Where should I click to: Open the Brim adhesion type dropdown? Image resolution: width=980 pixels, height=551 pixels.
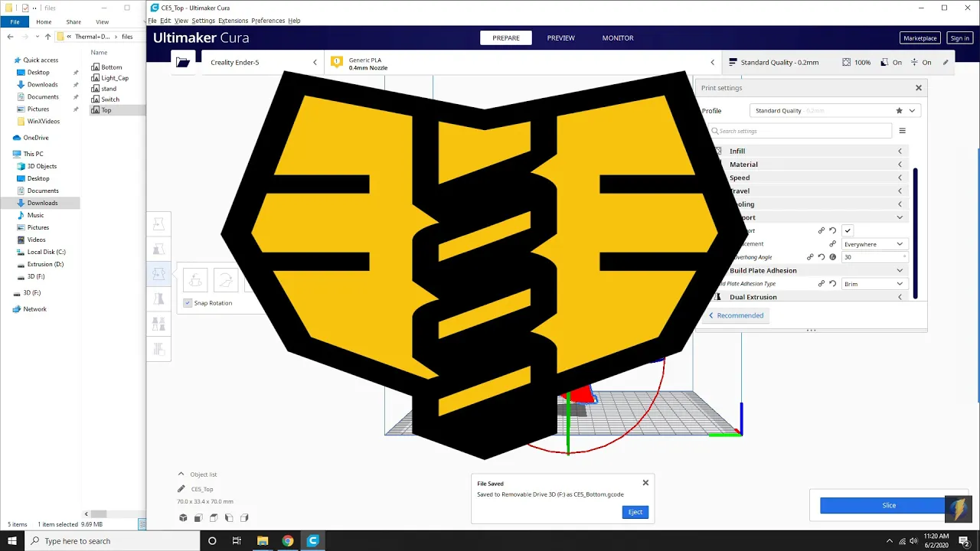(x=874, y=284)
